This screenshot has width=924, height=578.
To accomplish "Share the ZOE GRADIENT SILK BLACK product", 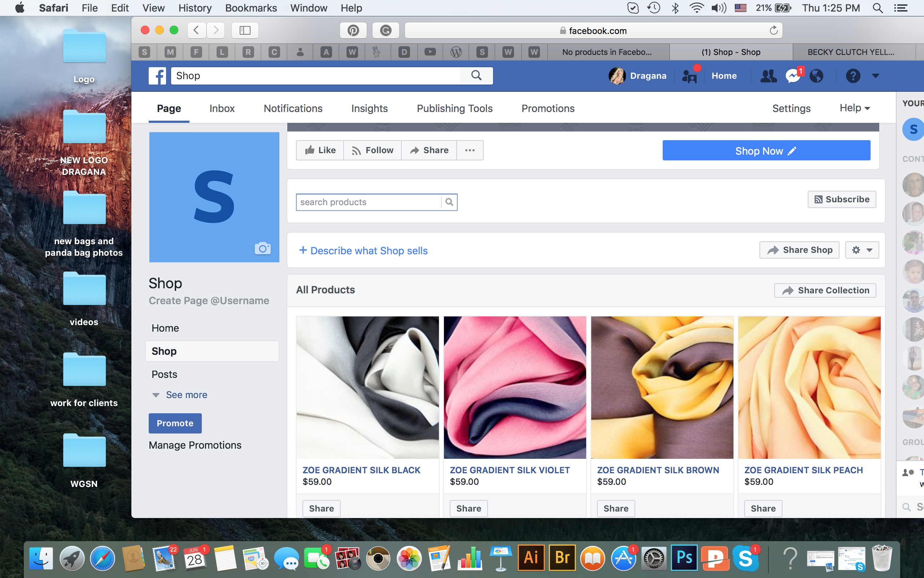I will (321, 508).
